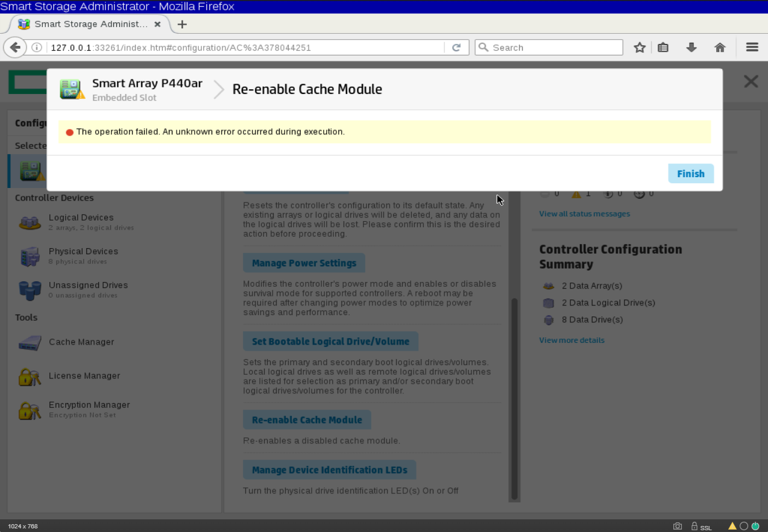The height and width of the screenshot is (532, 768).
Task: Click the actions panel vertical scrollbar
Action: 515,398
